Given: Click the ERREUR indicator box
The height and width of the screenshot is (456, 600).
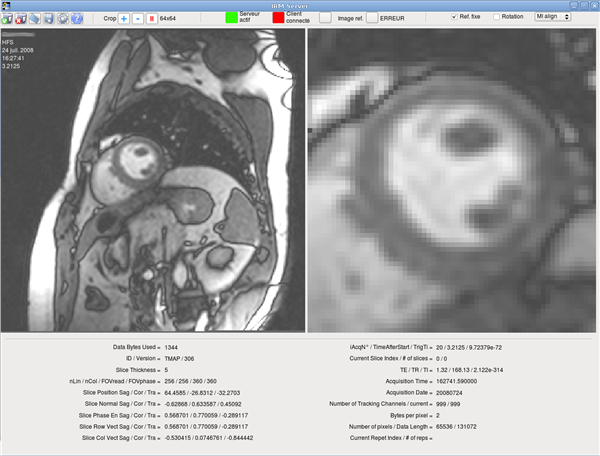Looking at the screenshot, I should 372,18.
